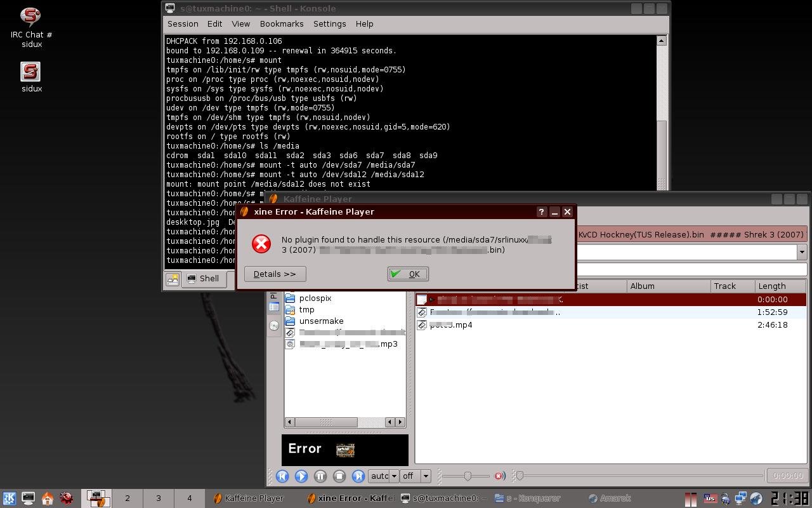This screenshot has width=812, height=508.
Task: Select the .mp3 file in file browser
Action: [343, 344]
